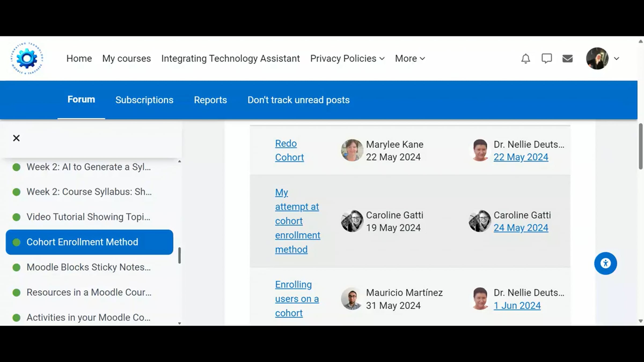This screenshot has width=644, height=362.
Task: Click the site gear logo
Action: (x=27, y=58)
